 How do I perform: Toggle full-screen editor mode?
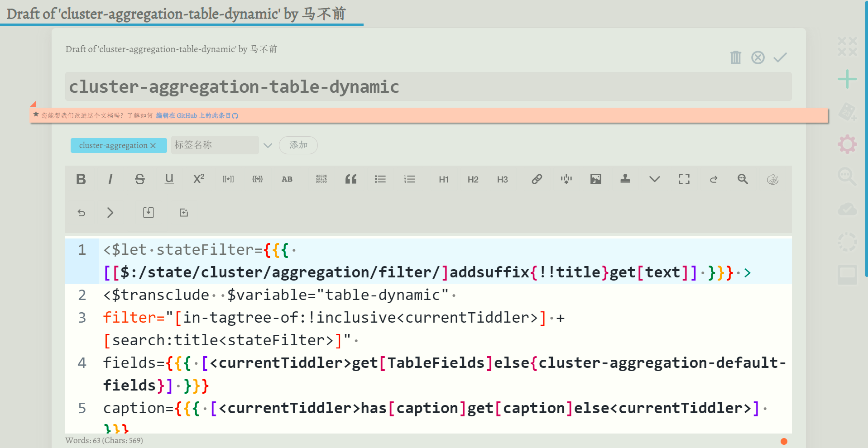coord(684,179)
